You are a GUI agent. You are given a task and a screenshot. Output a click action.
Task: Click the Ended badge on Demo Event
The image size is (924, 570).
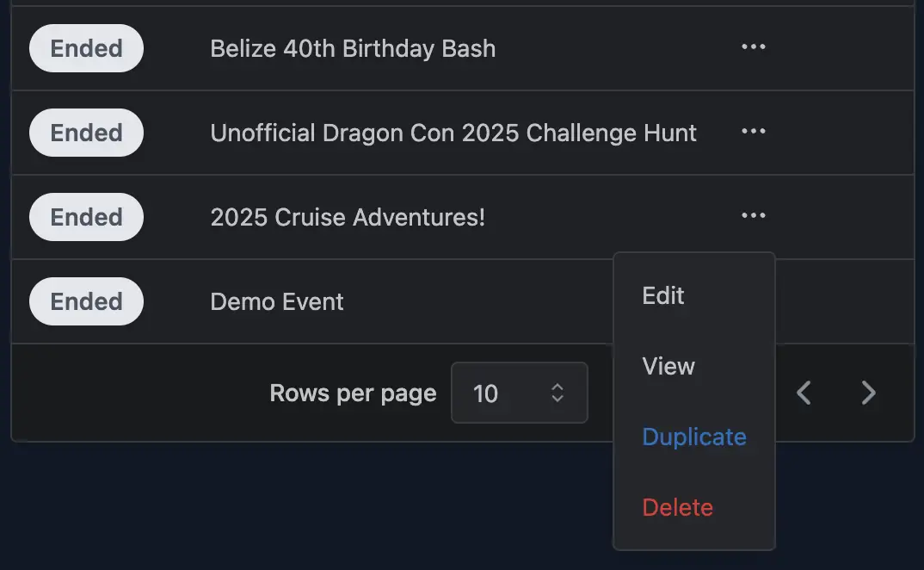pos(85,300)
